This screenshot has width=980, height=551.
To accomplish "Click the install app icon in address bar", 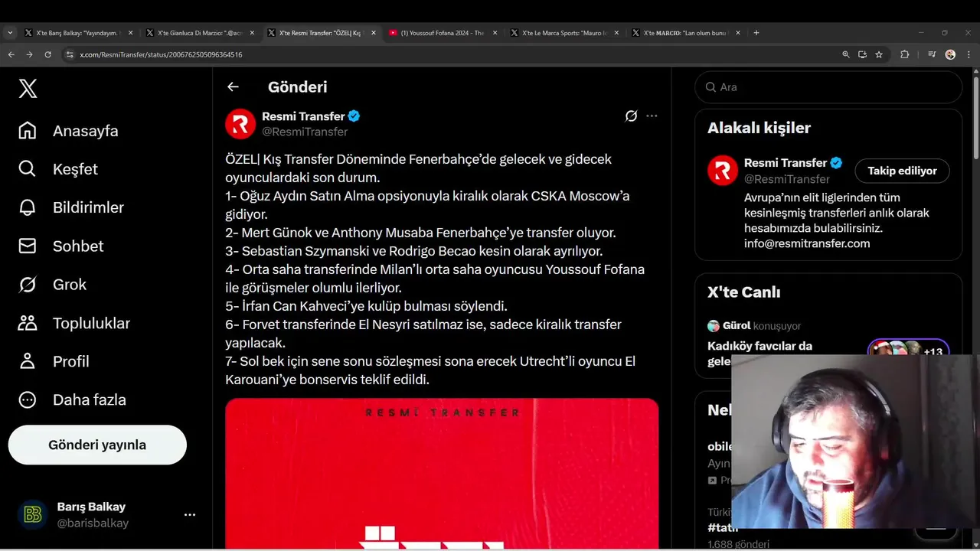I will click(x=862, y=54).
